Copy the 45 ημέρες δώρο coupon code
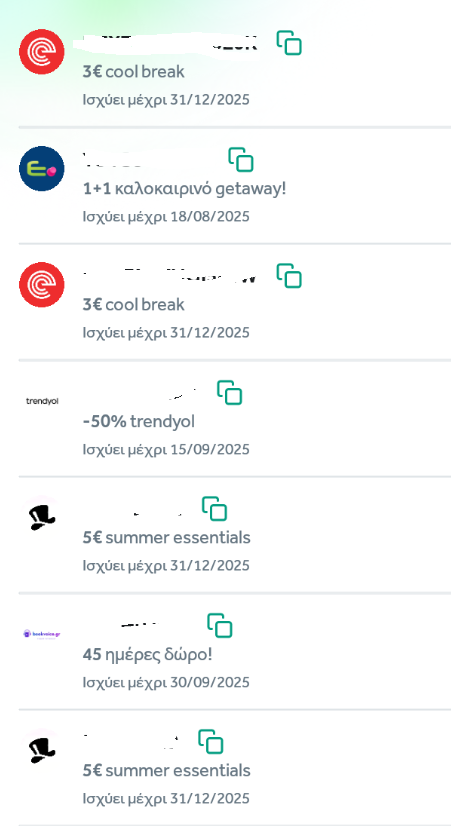The height and width of the screenshot is (826, 451). click(220, 625)
